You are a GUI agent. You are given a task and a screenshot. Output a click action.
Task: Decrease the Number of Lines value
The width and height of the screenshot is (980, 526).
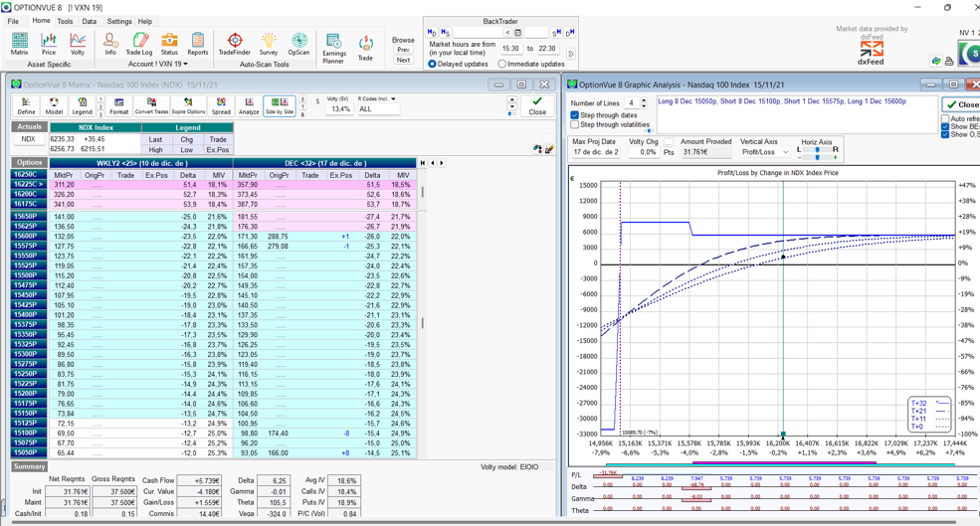click(645, 105)
